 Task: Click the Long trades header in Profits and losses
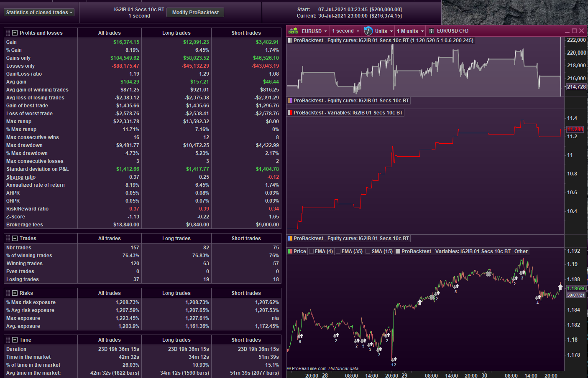(x=176, y=33)
